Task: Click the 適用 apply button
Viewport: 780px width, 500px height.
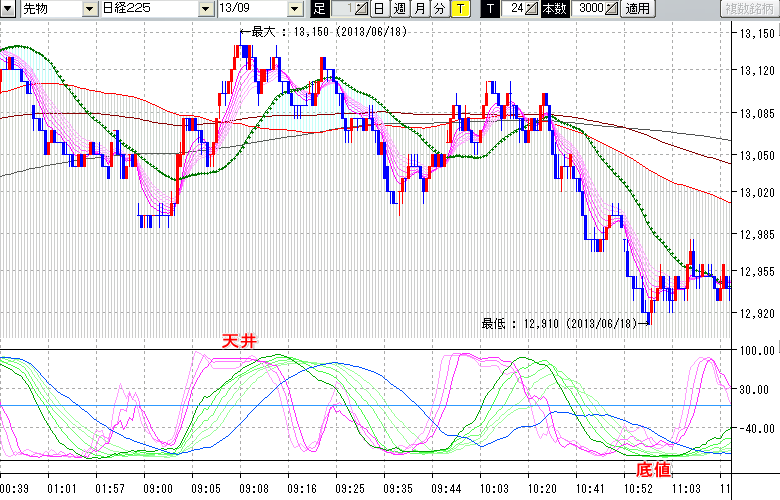Action: click(x=637, y=9)
